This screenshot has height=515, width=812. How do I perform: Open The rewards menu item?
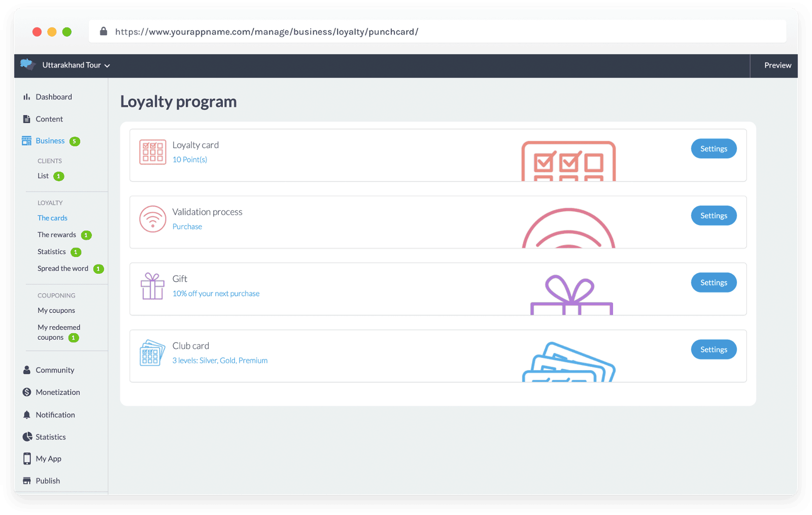pyautogui.click(x=56, y=235)
